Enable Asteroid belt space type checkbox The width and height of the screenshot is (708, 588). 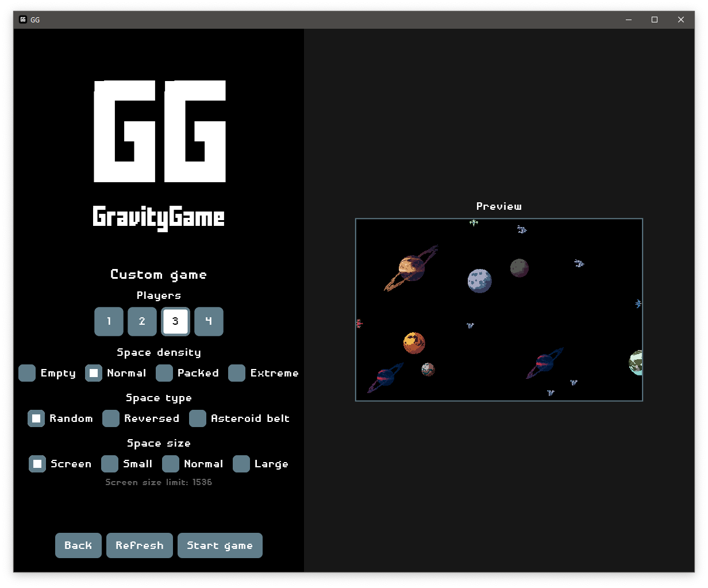(198, 418)
